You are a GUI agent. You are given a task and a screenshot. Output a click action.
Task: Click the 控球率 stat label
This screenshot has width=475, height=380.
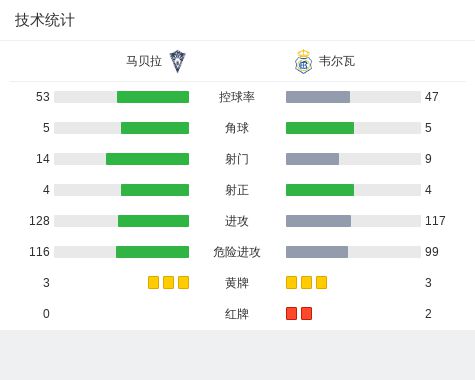(x=237, y=97)
